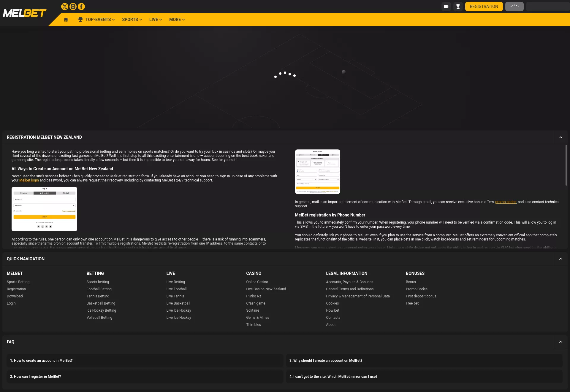
Task: Open General Terms and Definitions link
Action: 350,289
